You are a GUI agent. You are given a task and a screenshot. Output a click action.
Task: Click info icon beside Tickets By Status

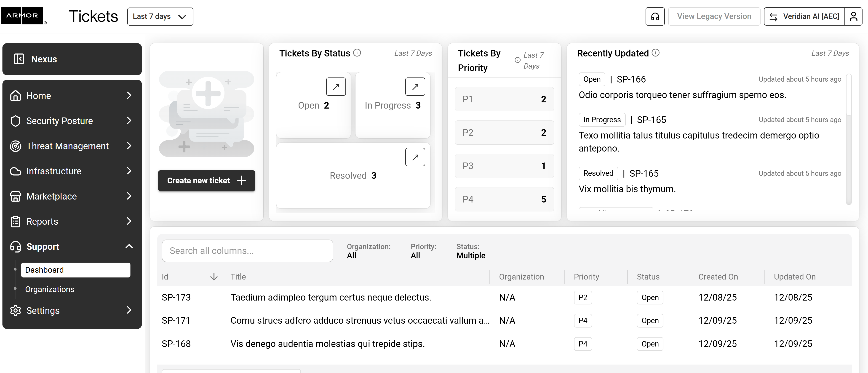357,53
